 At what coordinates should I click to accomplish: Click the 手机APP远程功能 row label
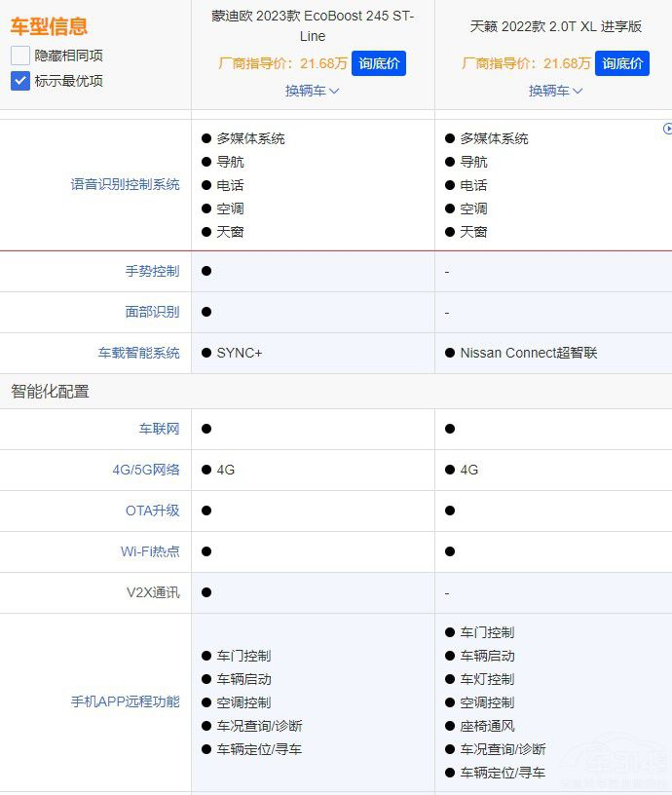(x=125, y=701)
